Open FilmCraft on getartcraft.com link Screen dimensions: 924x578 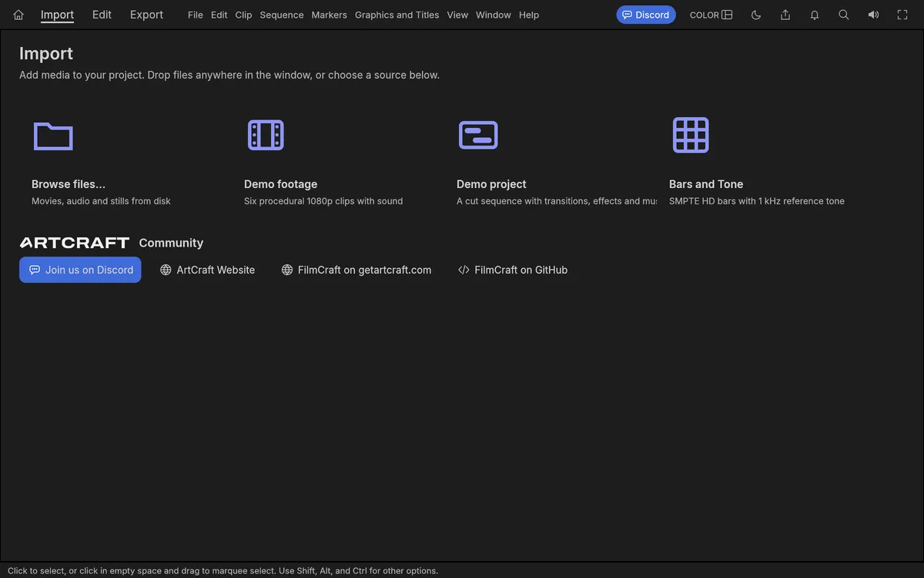click(356, 270)
